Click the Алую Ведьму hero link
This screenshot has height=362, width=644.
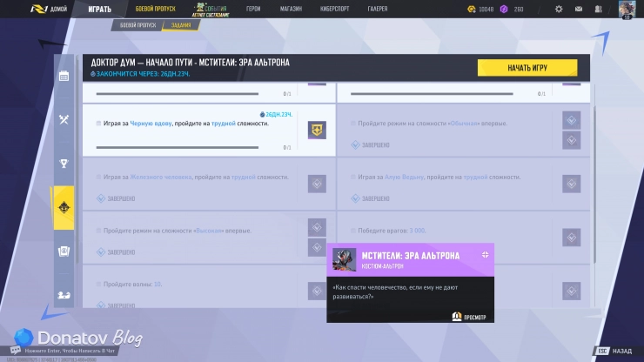(x=404, y=178)
